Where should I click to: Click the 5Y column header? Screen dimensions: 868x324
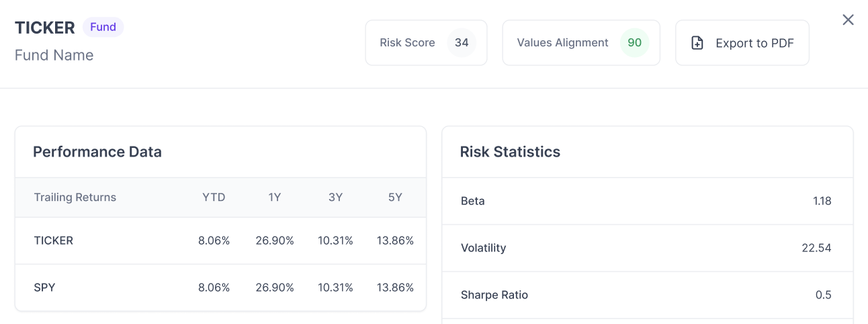pyautogui.click(x=395, y=197)
